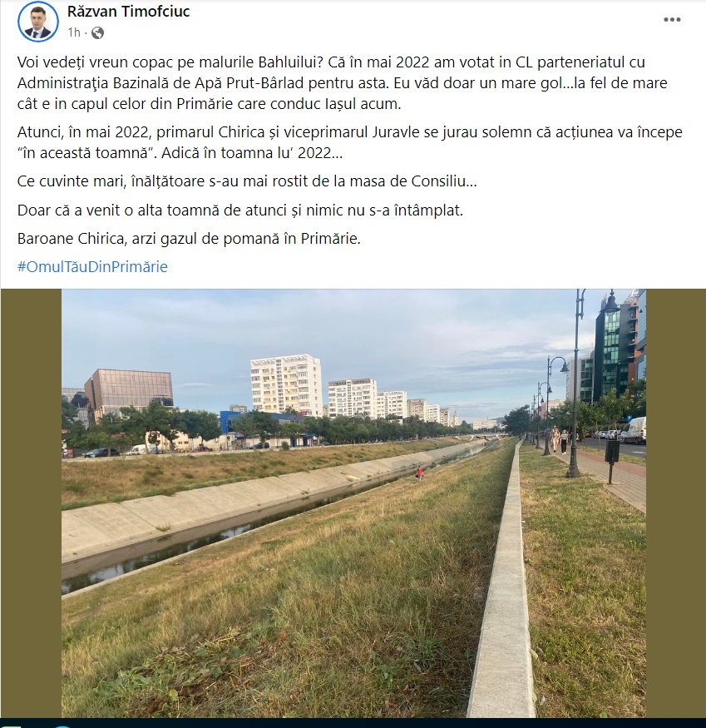Screen dimensions: 706x728
Task: Click the two pedestrians walking on the sidewalk
Action: pyautogui.click(x=560, y=439)
